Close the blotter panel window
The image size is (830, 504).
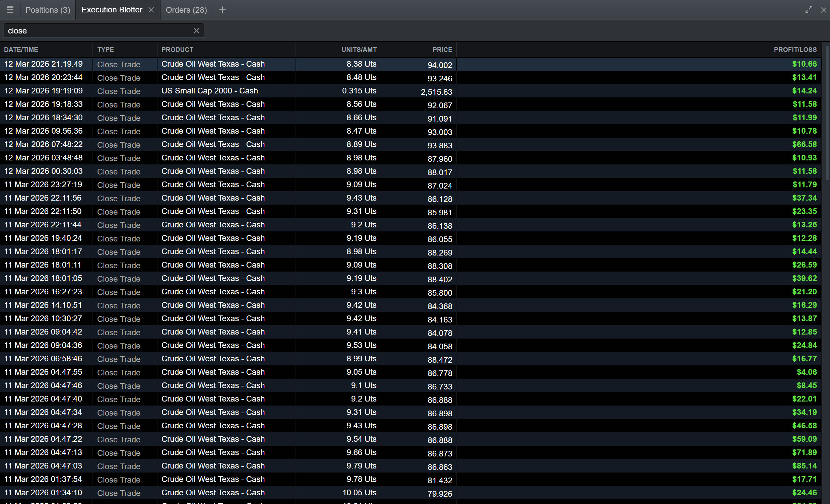point(823,10)
